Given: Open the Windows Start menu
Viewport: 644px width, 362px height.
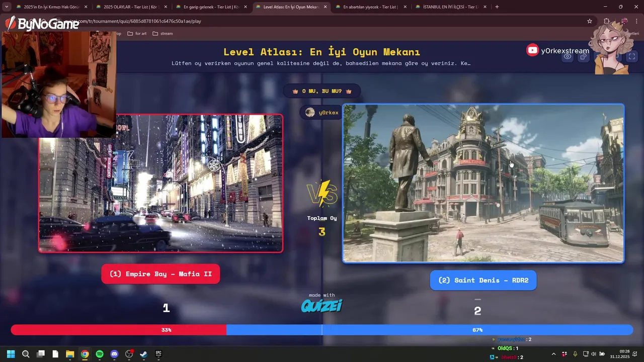Looking at the screenshot, I should coord(11,354).
